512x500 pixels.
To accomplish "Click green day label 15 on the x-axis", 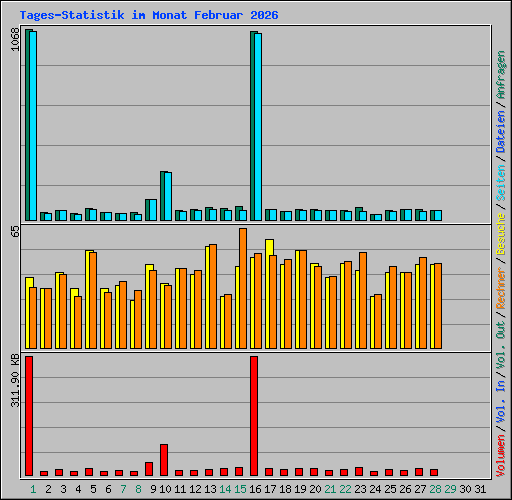I will pyautogui.click(x=240, y=489).
